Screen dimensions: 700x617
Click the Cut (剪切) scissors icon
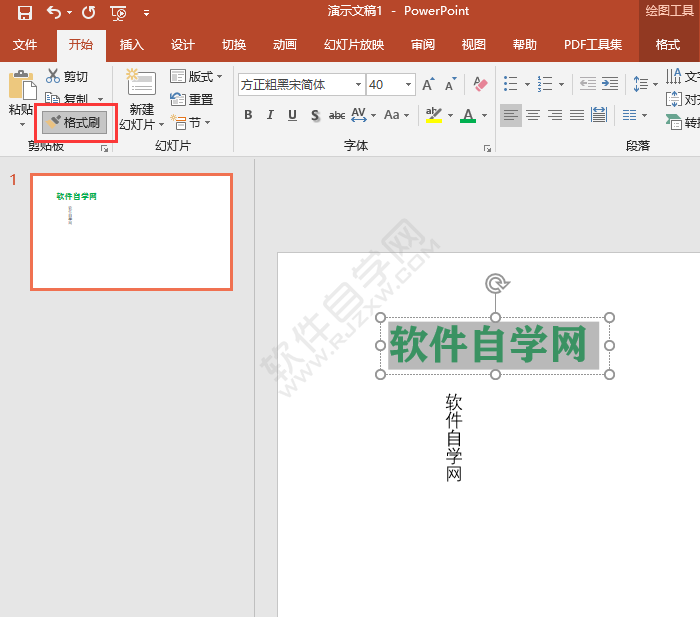[54, 77]
